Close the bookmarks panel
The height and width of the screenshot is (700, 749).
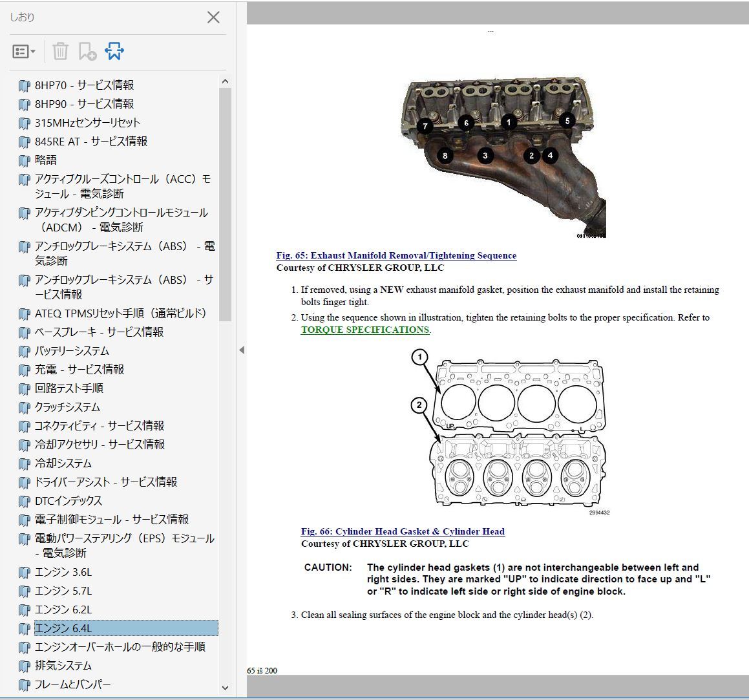coord(213,17)
